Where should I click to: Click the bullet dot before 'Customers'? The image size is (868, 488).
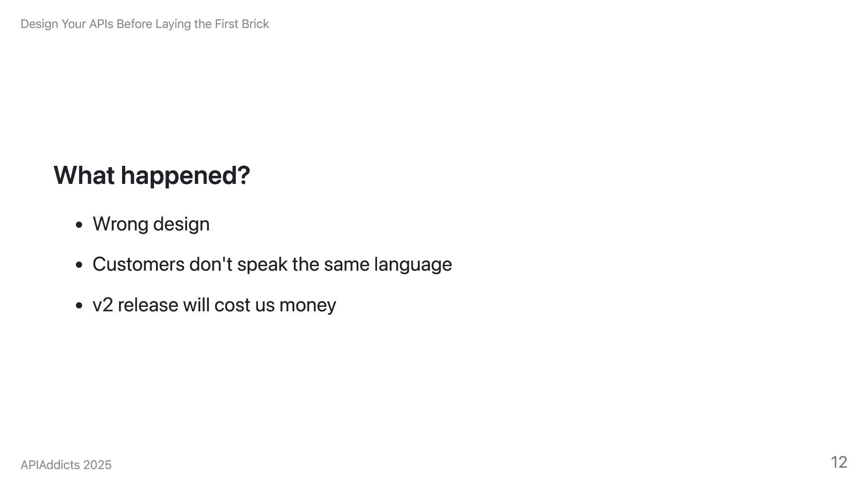(80, 265)
